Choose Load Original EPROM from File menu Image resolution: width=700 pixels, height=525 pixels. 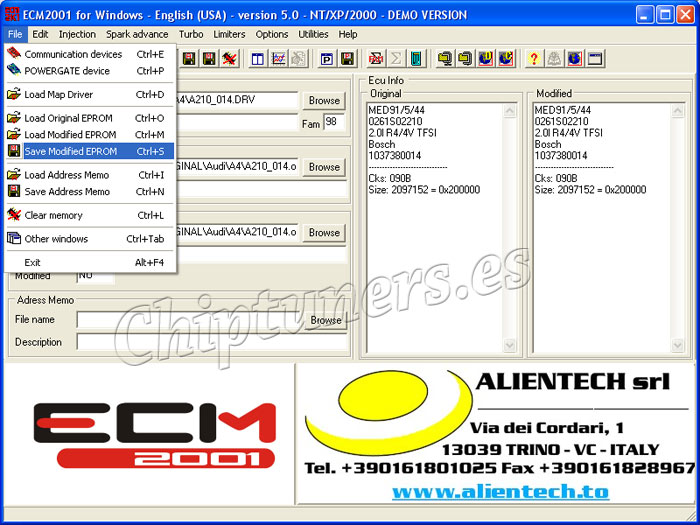tap(90, 118)
